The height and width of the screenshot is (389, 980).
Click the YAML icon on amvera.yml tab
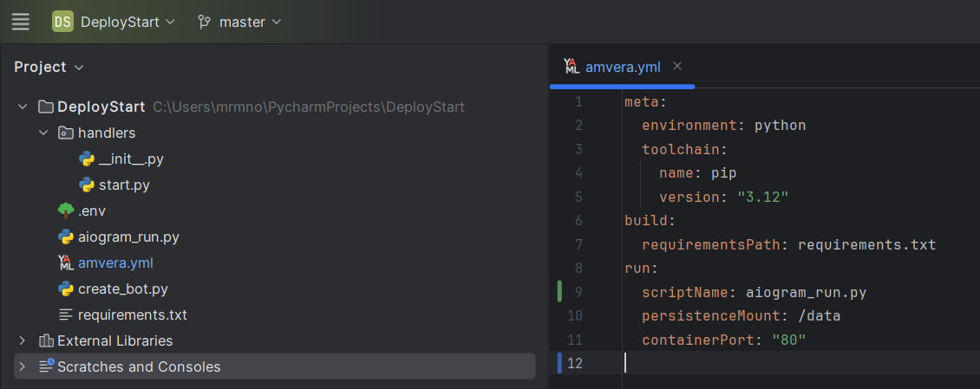[571, 67]
